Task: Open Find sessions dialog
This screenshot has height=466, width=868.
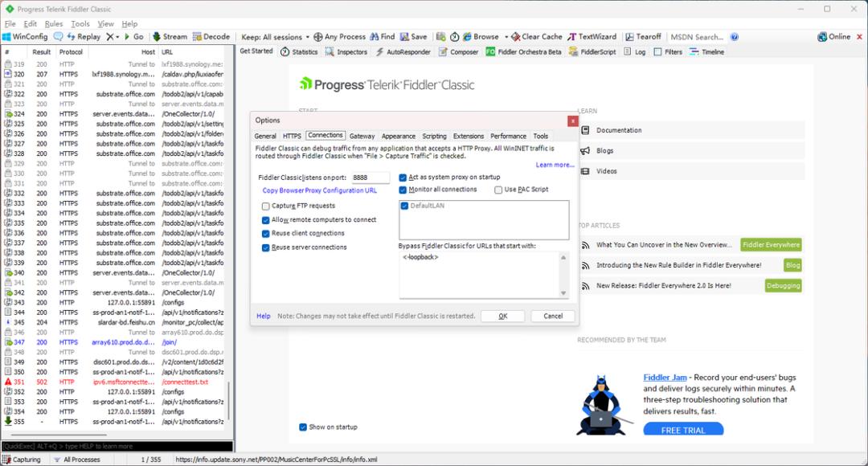Action: coord(383,36)
